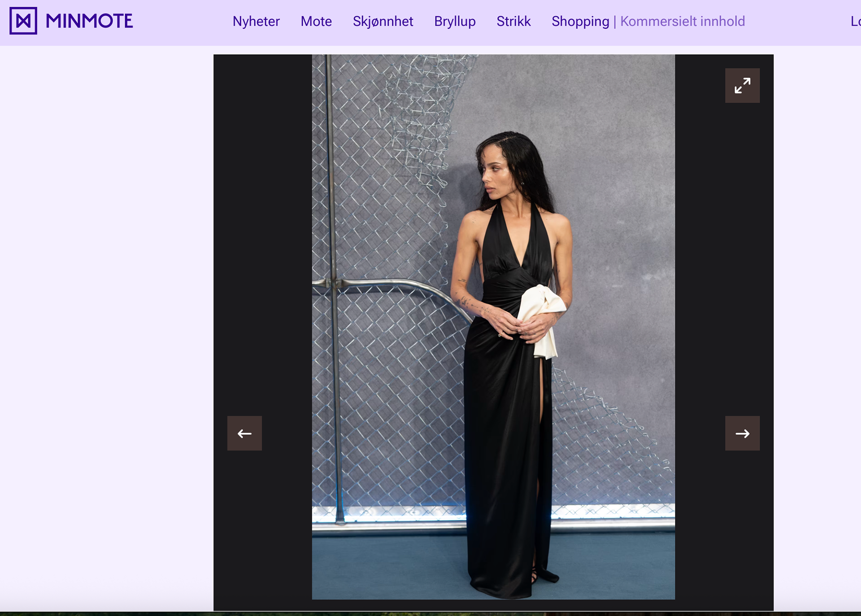Open the Mote menu item
The height and width of the screenshot is (616, 861).
click(x=316, y=21)
